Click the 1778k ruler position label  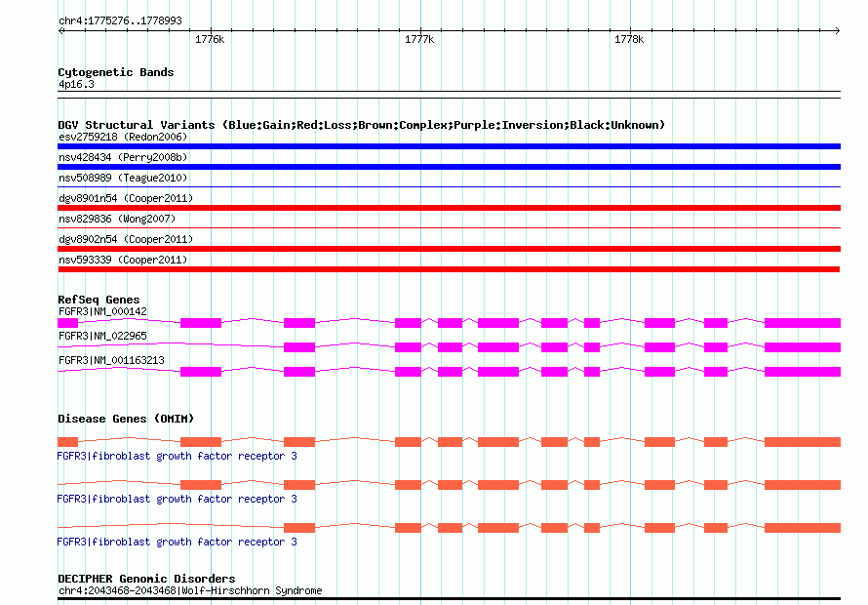click(x=629, y=39)
